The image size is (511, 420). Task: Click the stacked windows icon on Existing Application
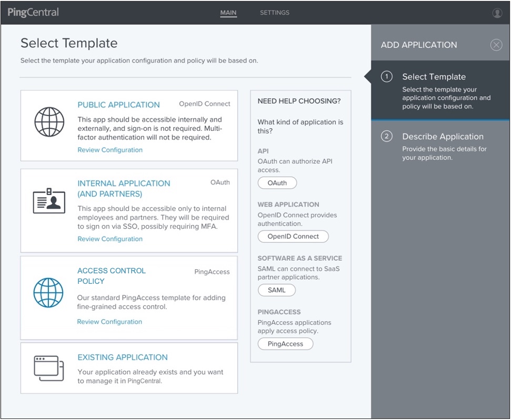[49, 368]
